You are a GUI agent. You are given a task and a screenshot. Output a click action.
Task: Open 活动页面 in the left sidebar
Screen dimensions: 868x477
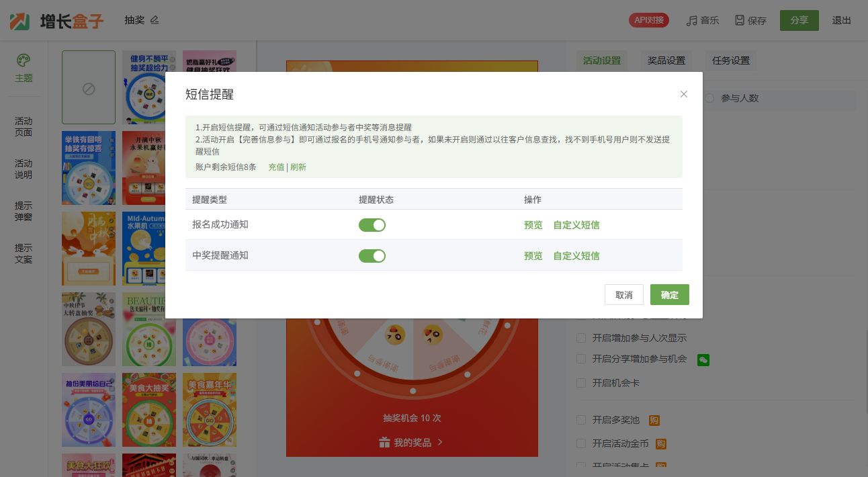point(24,126)
